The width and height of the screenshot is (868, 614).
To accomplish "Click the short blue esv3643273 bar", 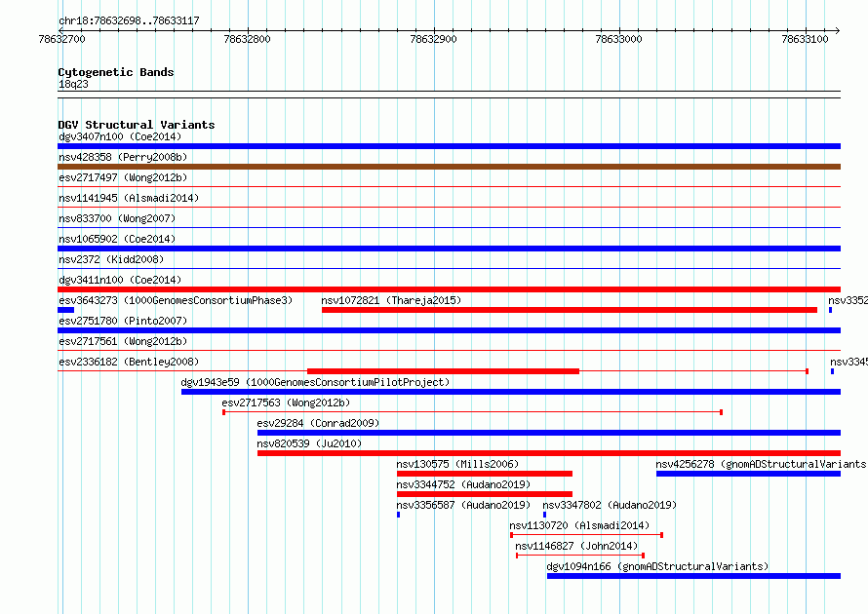I will (x=66, y=310).
